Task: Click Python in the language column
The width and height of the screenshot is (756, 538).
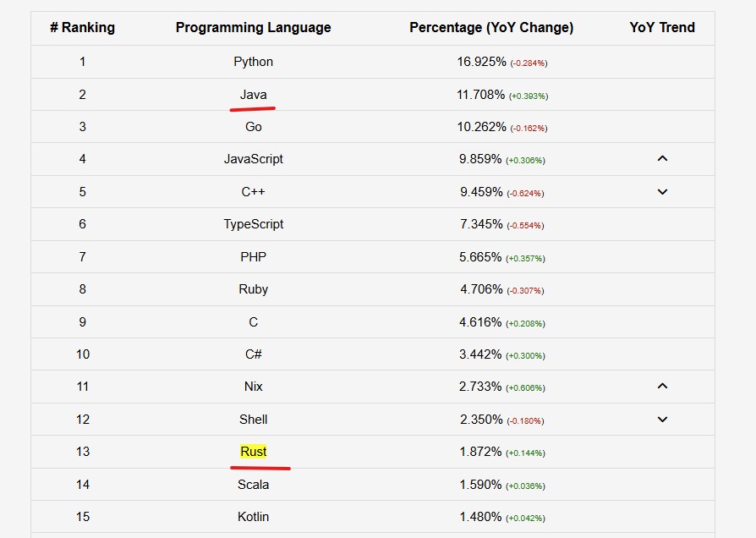Action: tap(253, 62)
